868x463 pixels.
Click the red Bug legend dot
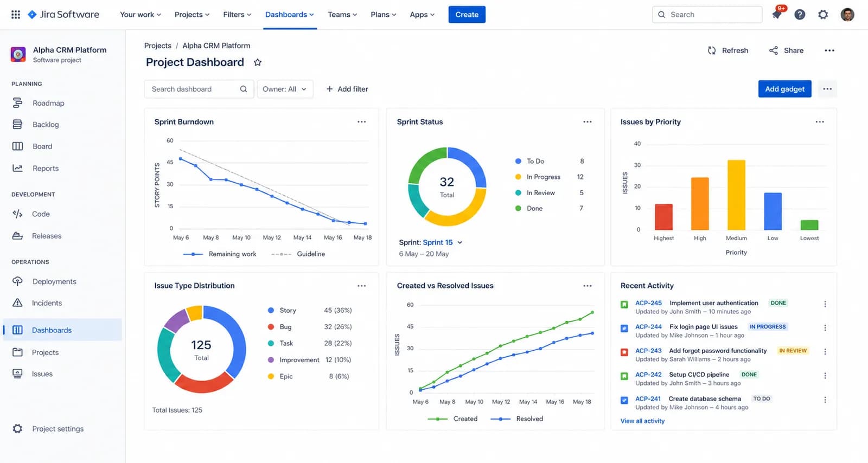[271, 327]
